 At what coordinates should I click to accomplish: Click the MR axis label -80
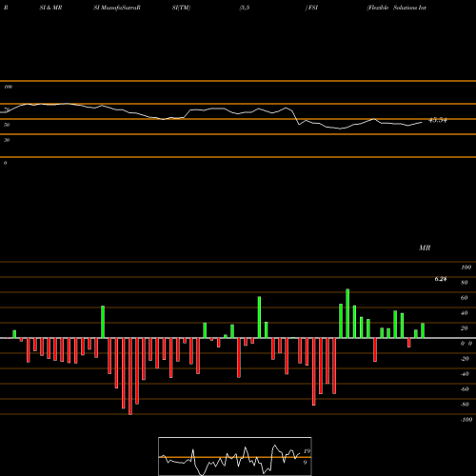point(465,405)
